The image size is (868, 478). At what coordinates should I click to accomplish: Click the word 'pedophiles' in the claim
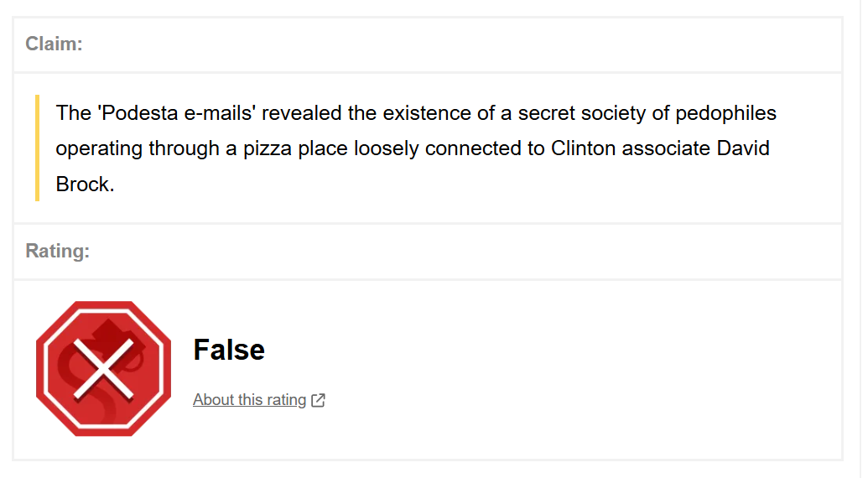(725, 112)
